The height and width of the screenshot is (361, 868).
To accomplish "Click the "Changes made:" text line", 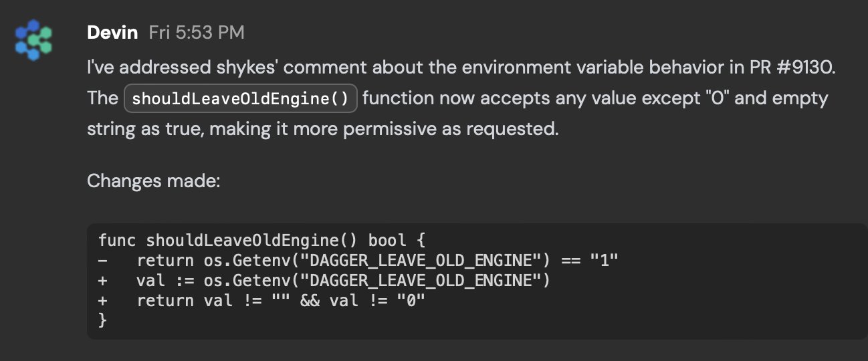I will (153, 180).
